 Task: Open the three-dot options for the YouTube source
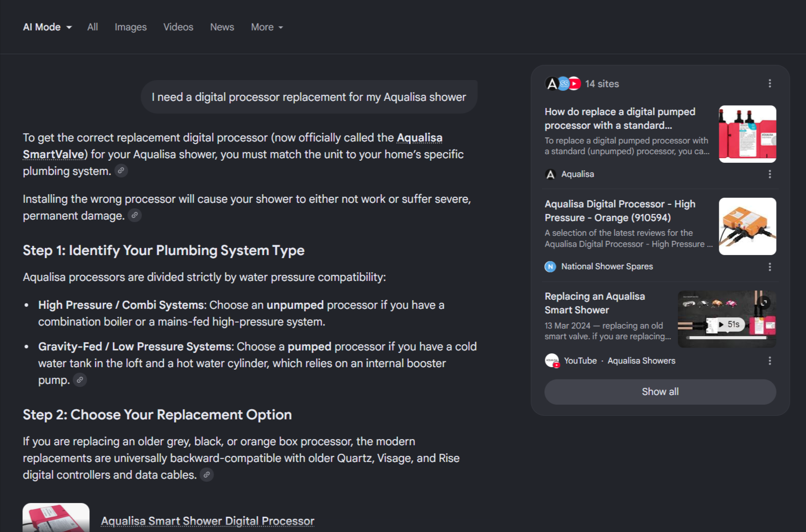click(769, 361)
